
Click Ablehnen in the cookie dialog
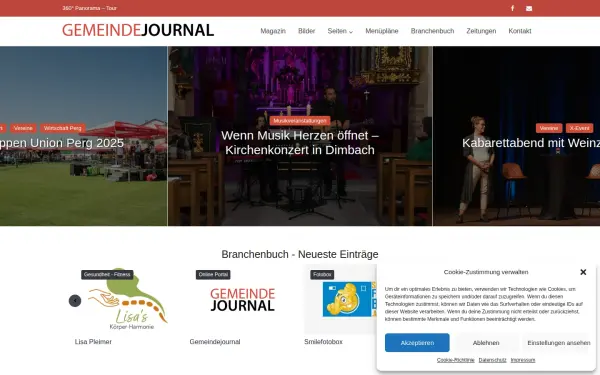click(486, 342)
